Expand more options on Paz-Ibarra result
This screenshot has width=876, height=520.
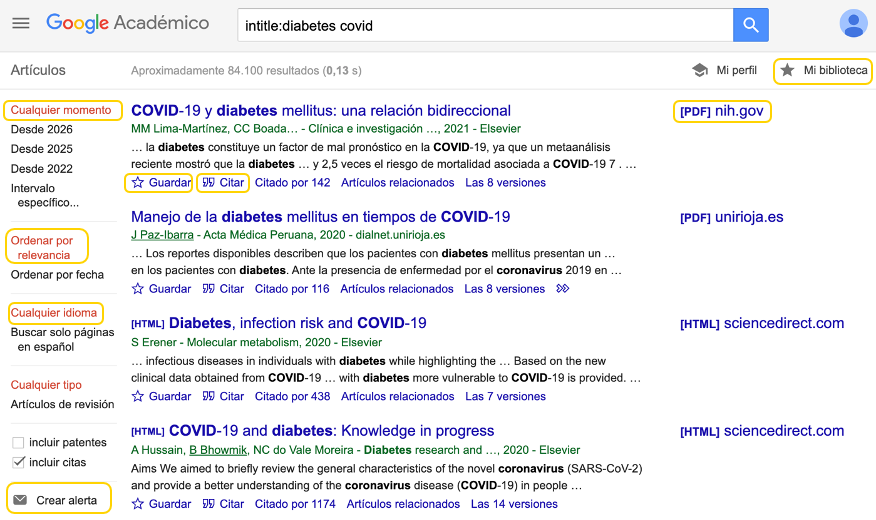[563, 289]
